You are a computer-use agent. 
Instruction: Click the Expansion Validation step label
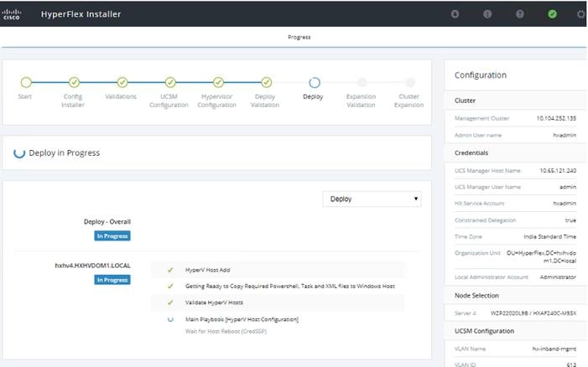[x=361, y=101]
